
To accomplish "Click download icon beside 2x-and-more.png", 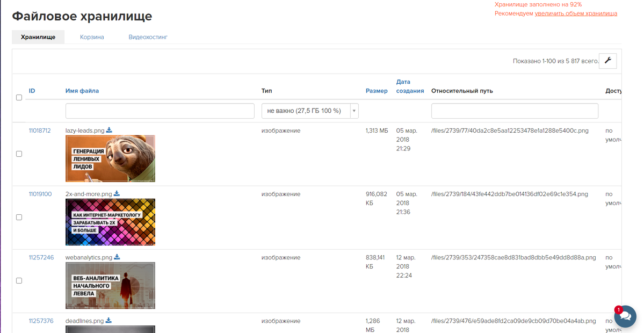I will (117, 194).
